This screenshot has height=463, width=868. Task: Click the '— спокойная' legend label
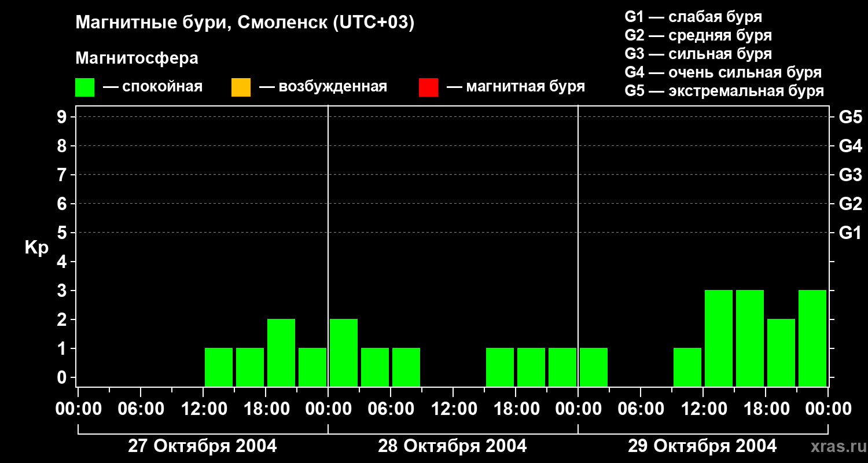tap(153, 87)
